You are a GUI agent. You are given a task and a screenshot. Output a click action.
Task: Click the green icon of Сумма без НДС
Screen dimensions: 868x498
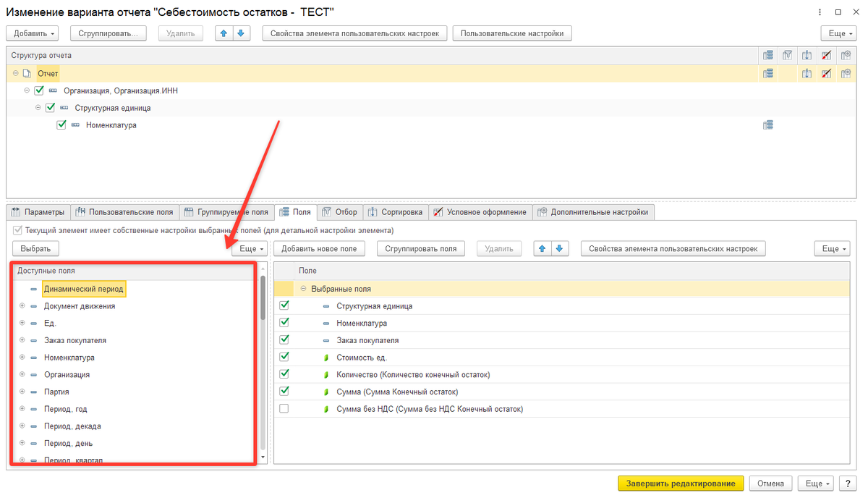326,409
